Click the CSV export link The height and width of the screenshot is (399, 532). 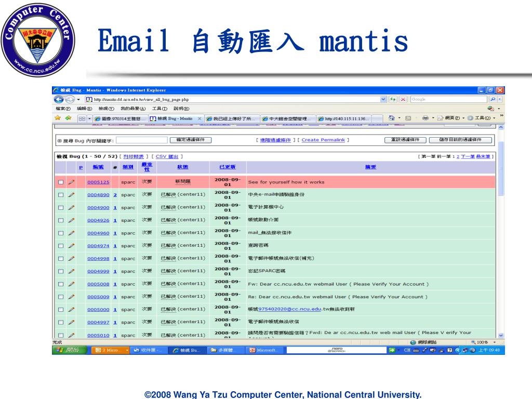pyautogui.click(x=167, y=156)
